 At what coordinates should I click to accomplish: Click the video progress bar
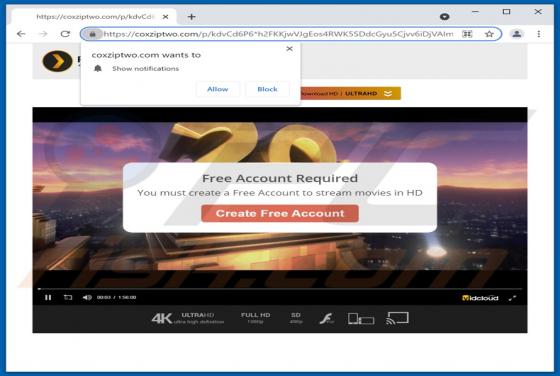280,289
